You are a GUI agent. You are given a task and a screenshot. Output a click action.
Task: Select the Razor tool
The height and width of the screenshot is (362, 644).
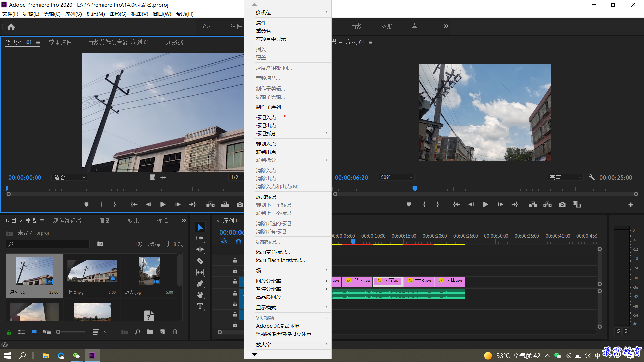click(x=200, y=261)
